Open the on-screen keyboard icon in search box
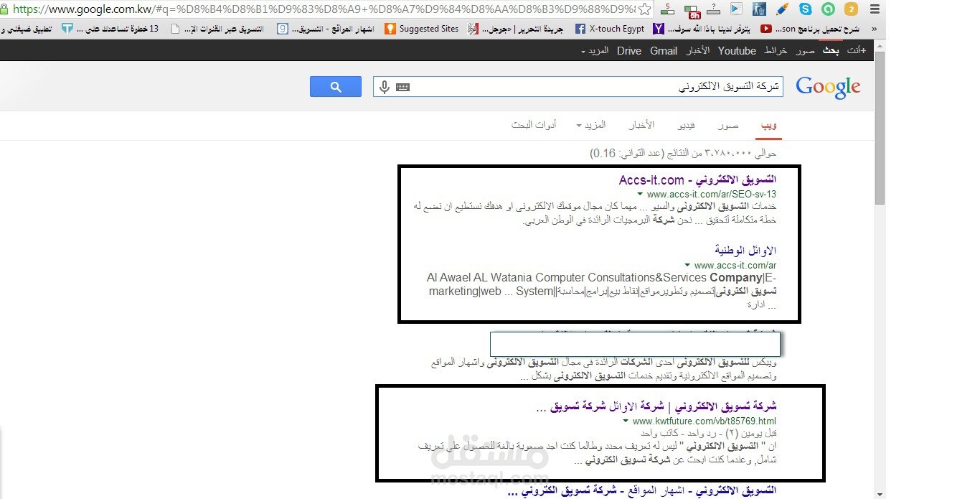The width and height of the screenshot is (980, 499). [x=402, y=87]
